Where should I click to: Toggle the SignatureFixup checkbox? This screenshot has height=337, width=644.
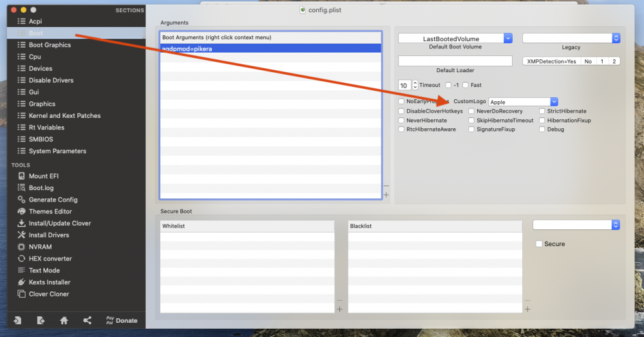pyautogui.click(x=471, y=129)
